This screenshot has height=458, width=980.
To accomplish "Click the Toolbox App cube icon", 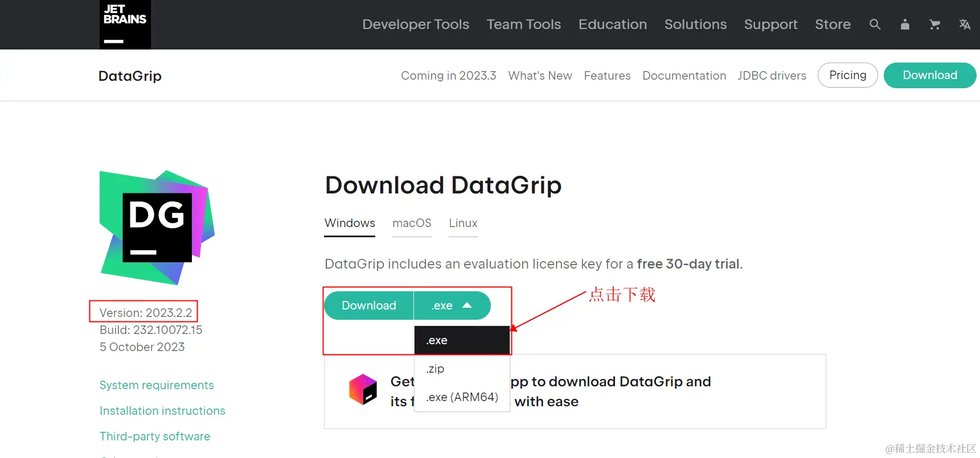I will [363, 390].
